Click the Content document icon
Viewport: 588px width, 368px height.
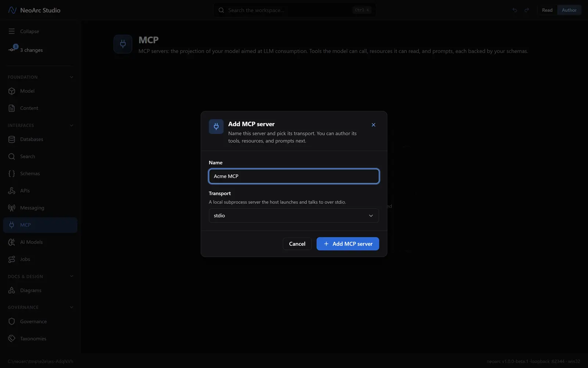point(12,108)
